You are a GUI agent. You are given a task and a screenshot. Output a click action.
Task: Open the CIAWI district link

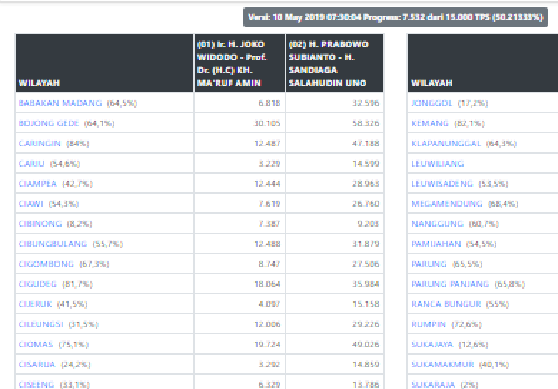31,204
